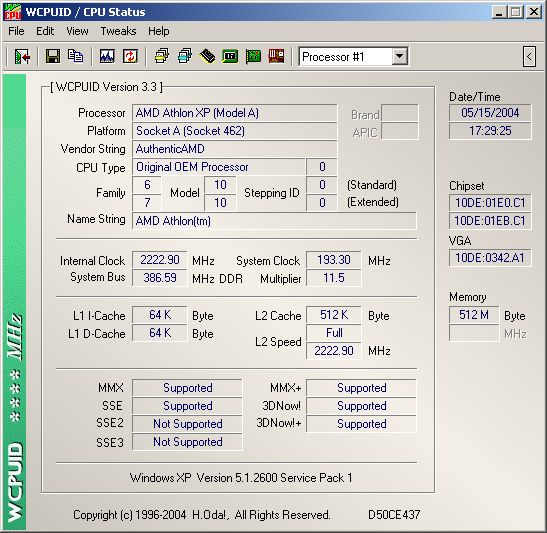Select the Processor #1 combo box
Viewport: 547px width, 533px height.
(353, 56)
